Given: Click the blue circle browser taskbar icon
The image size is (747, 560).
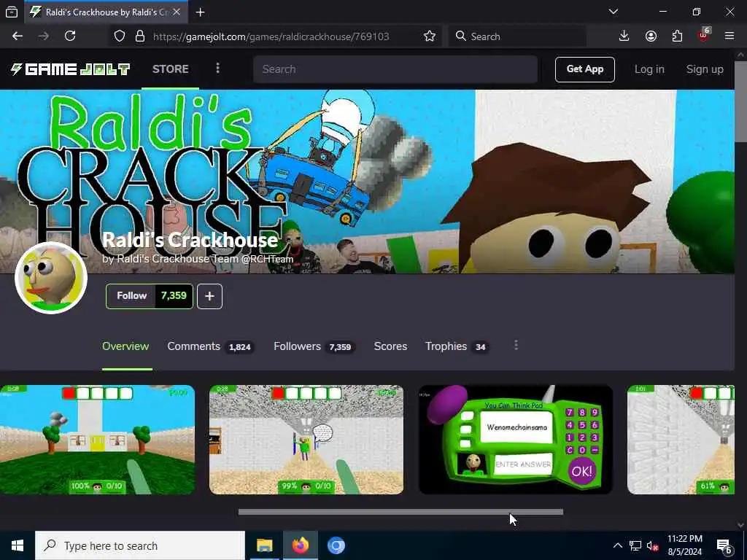Looking at the screenshot, I should [x=336, y=545].
